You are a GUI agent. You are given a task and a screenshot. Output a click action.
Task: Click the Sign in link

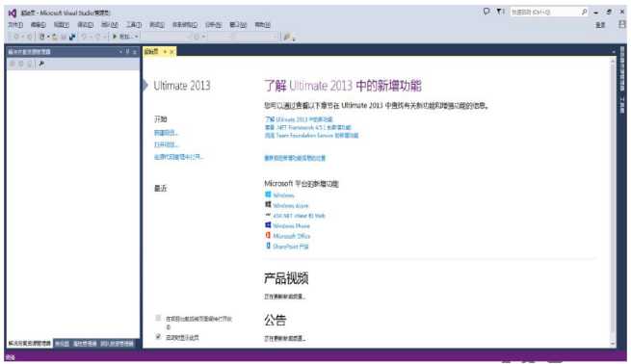point(600,25)
